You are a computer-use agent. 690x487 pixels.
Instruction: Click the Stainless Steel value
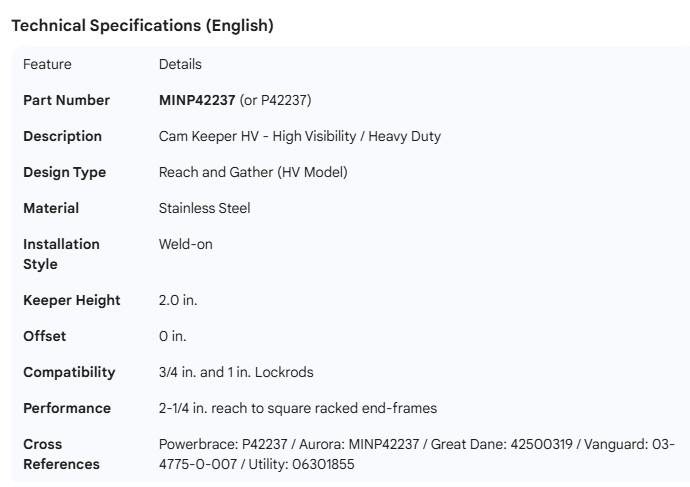point(204,208)
